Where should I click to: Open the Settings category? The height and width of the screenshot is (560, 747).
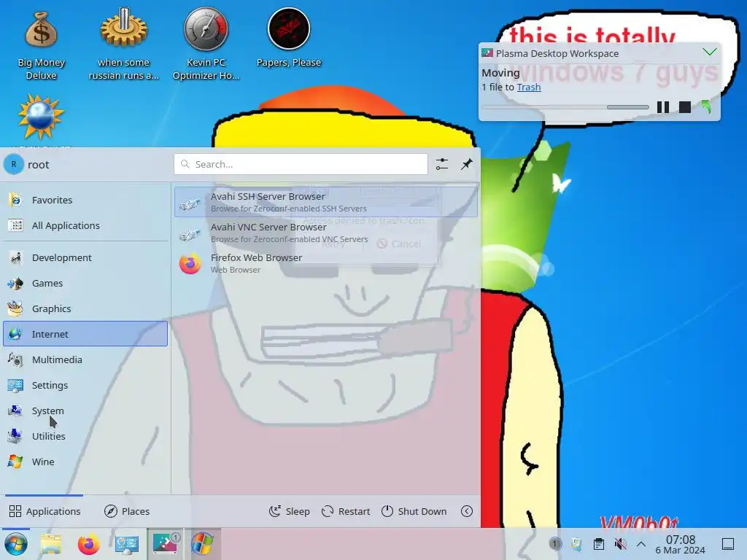[x=85, y=385]
